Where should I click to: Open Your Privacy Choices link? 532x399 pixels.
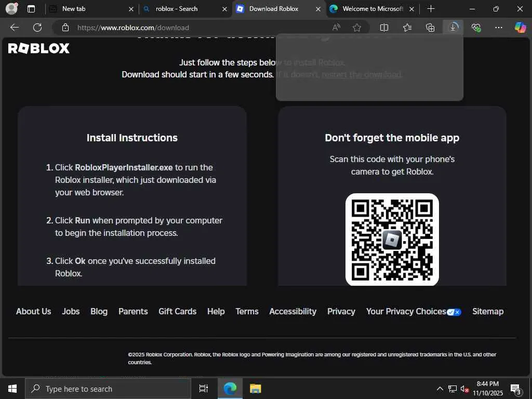click(414, 312)
